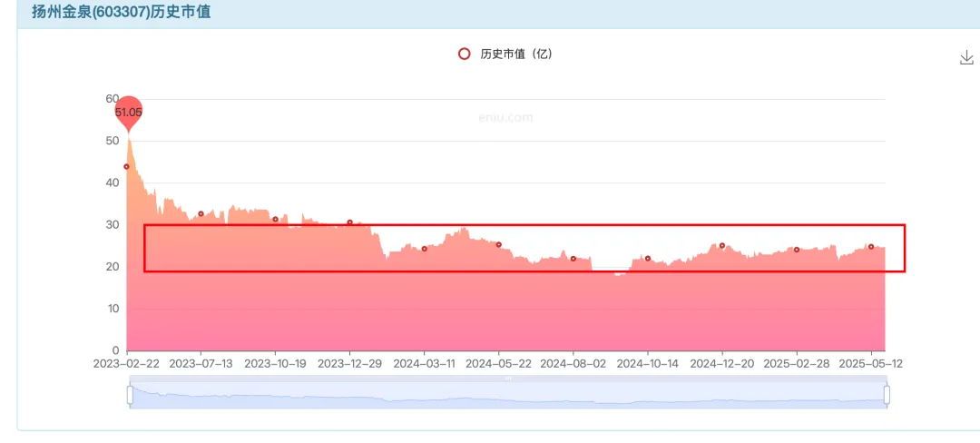Click the 2023-10-19 axis label
This screenshot has width=980, height=443.
275,364
